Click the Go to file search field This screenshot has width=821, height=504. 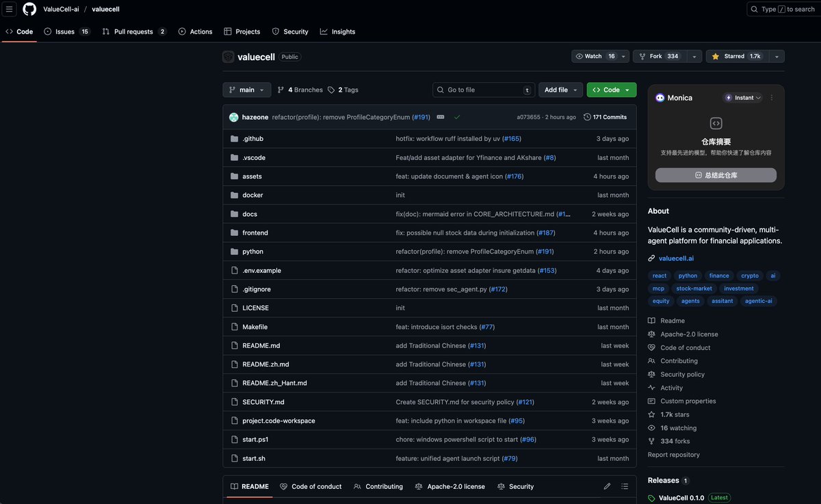coord(484,89)
